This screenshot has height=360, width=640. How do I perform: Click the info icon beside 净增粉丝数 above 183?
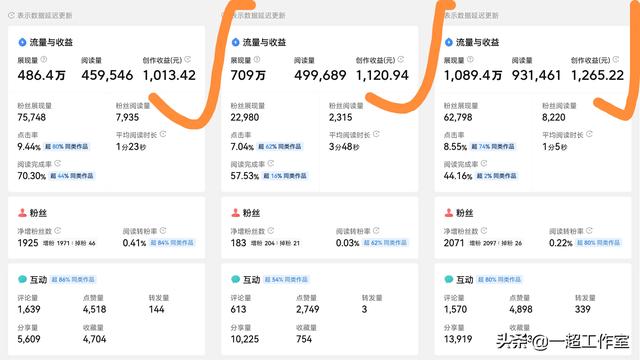coord(271,231)
